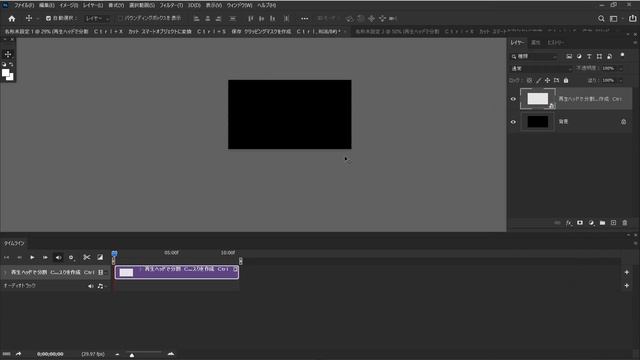Image resolution: width=640 pixels, height=360 pixels.
Task: Toggle the layer filtering on/off switch
Action: pos(622,55)
